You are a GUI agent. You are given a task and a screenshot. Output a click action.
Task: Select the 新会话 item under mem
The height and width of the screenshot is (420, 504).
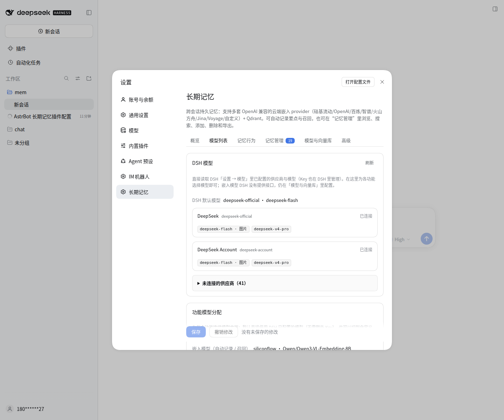click(x=49, y=104)
